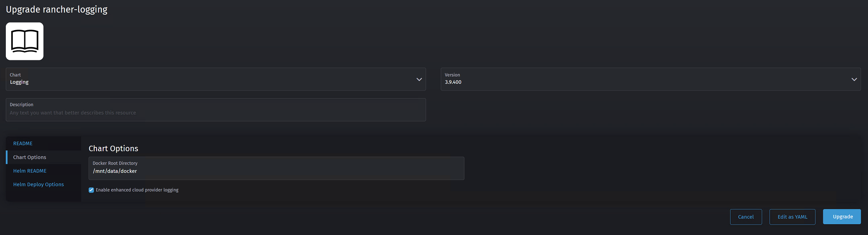The height and width of the screenshot is (235, 868).
Task: Click the Description text field
Action: click(x=215, y=112)
